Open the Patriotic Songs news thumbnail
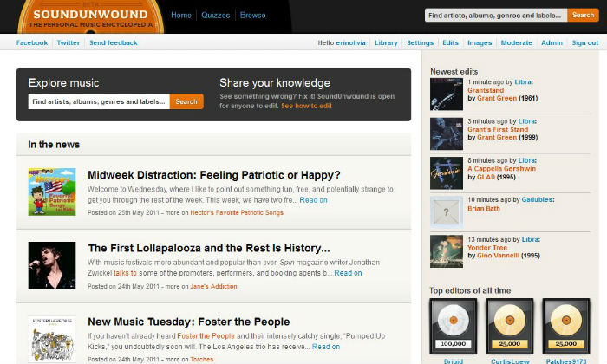This screenshot has height=364, width=607. (52, 192)
